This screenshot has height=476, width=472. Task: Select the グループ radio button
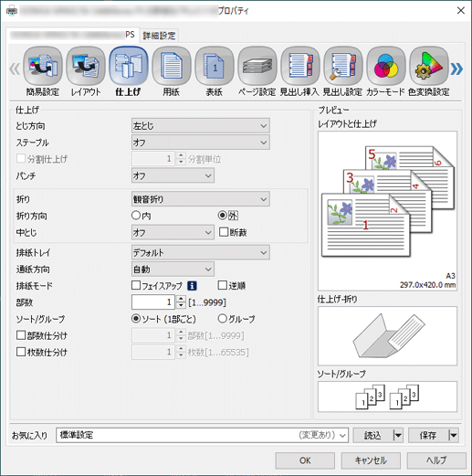click(x=223, y=319)
